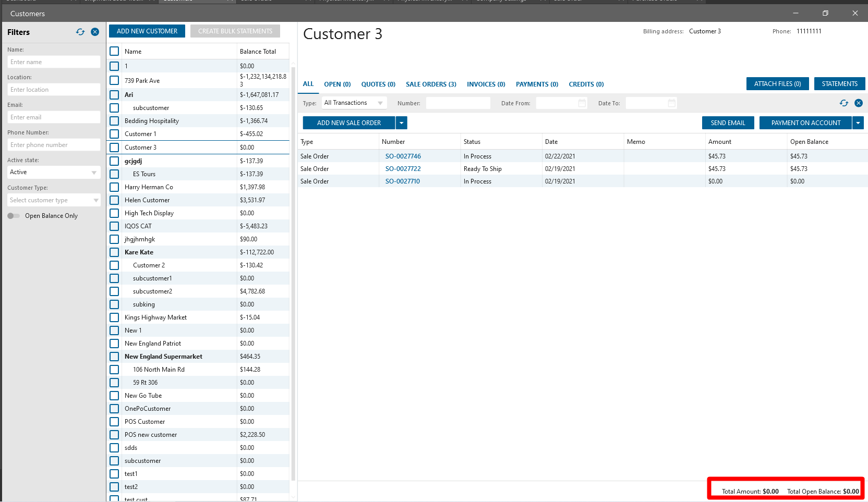Open the Invoices (0) tab
Image resolution: width=868 pixels, height=502 pixels.
click(x=486, y=84)
